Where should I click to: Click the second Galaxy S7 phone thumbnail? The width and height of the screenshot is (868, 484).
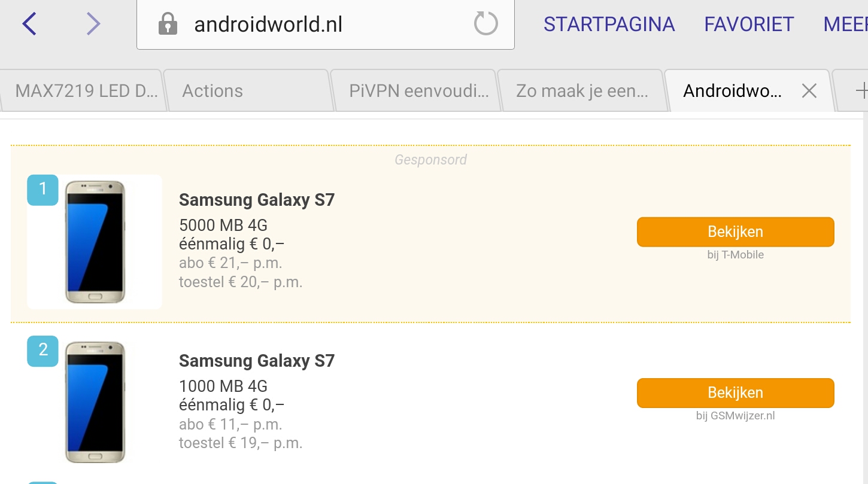click(95, 402)
